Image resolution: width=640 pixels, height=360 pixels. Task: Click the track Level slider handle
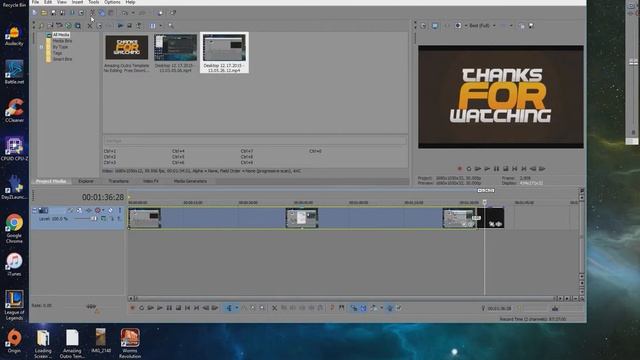click(94, 219)
